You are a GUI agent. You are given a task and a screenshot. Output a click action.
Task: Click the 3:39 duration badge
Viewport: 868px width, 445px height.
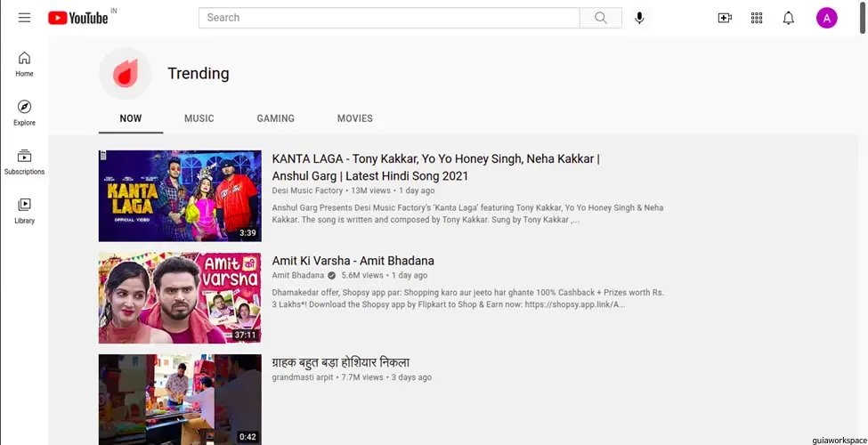tap(247, 233)
